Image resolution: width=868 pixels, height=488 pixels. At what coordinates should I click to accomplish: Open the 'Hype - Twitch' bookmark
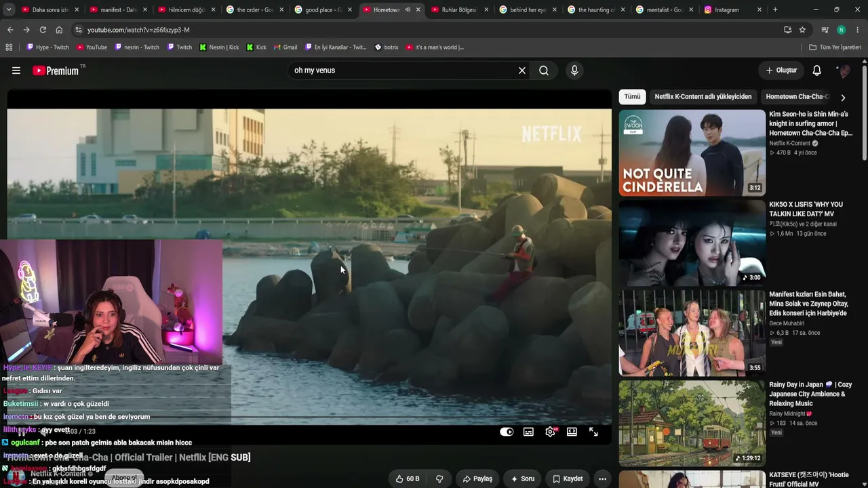point(48,47)
